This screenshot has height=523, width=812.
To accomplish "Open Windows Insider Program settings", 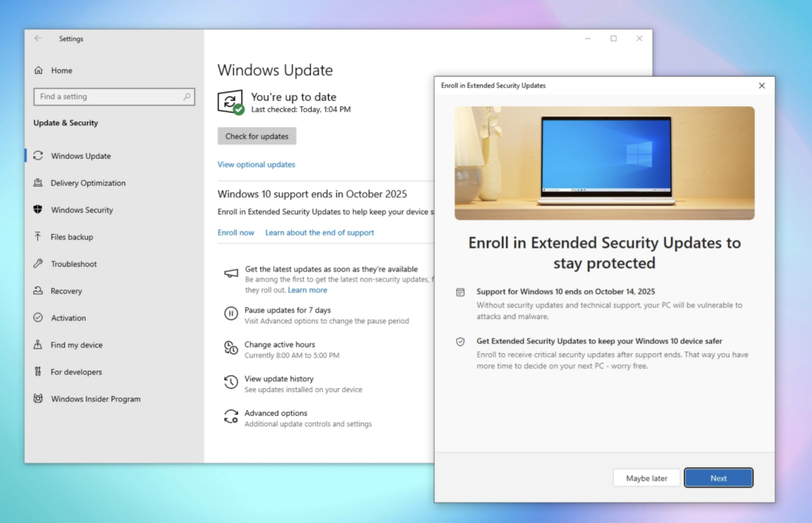I will pos(96,398).
